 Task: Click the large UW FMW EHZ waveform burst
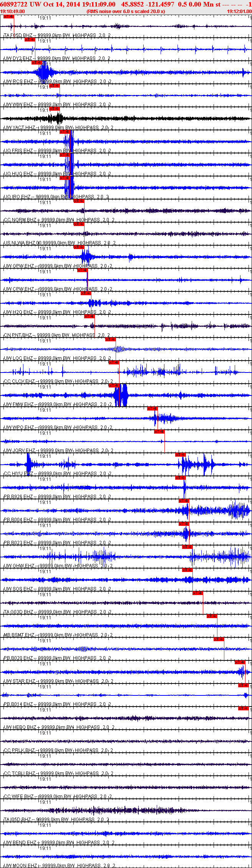click(121, 395)
